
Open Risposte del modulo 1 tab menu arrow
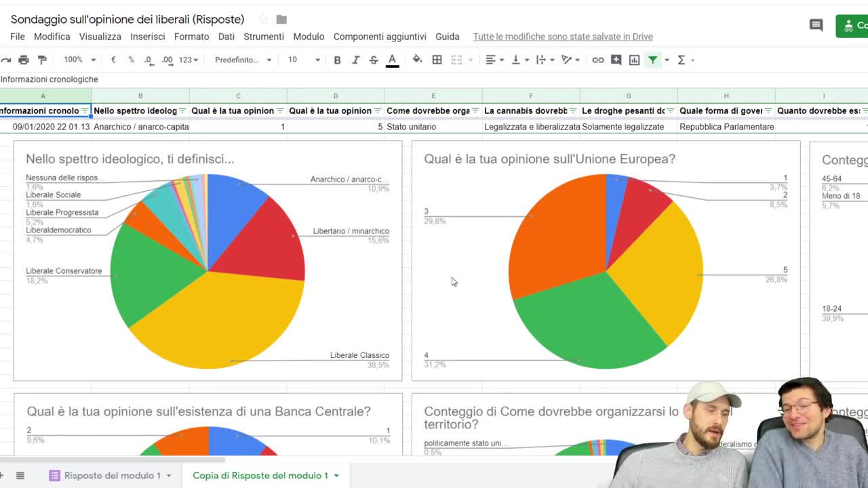click(169, 476)
